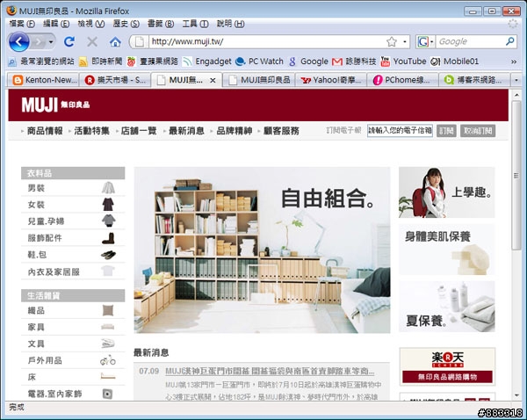Open 店舖一覽 navigation link

(x=139, y=131)
